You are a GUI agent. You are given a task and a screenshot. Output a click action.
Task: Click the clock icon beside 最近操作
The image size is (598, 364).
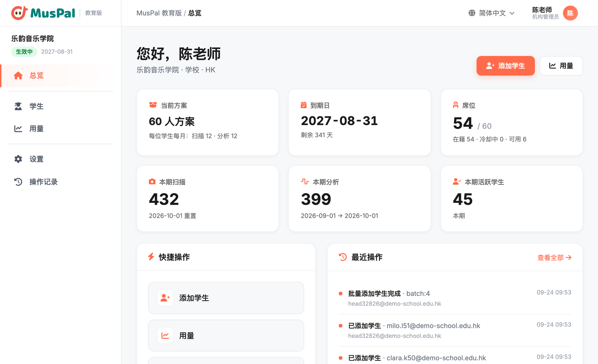[343, 257]
